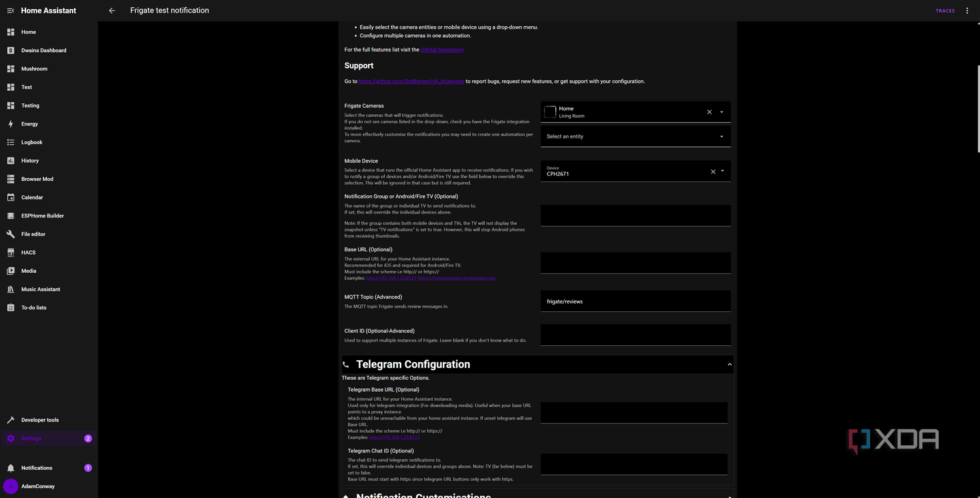Viewport: 980px width, 498px height.
Task: Expand the Home Living Room camera dropdown arrow
Action: pyautogui.click(x=722, y=112)
